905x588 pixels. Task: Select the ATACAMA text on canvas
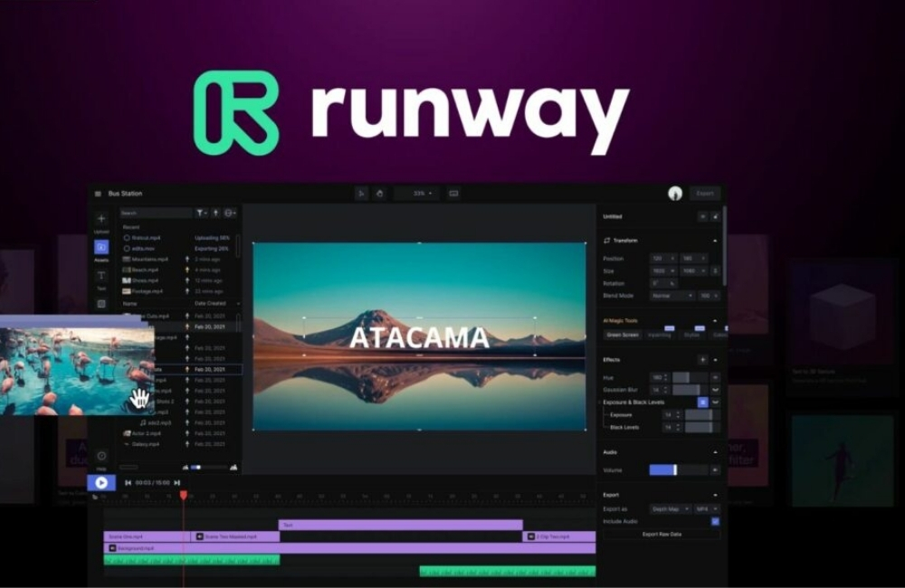coord(420,338)
